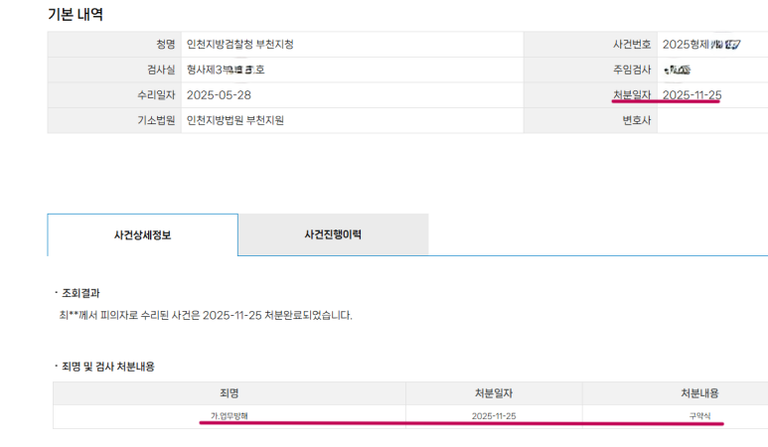Click the 죄명 column header
768x447 pixels.
coord(229,393)
